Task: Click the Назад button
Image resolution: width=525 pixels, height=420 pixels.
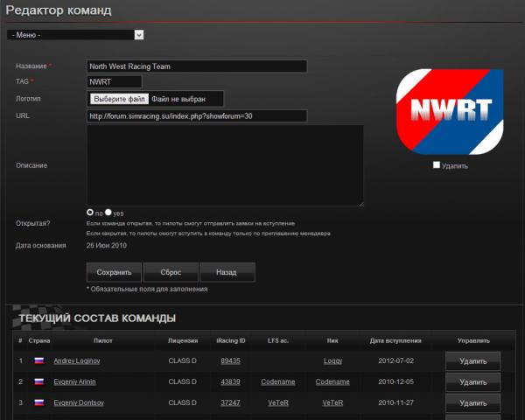Action: (227, 272)
